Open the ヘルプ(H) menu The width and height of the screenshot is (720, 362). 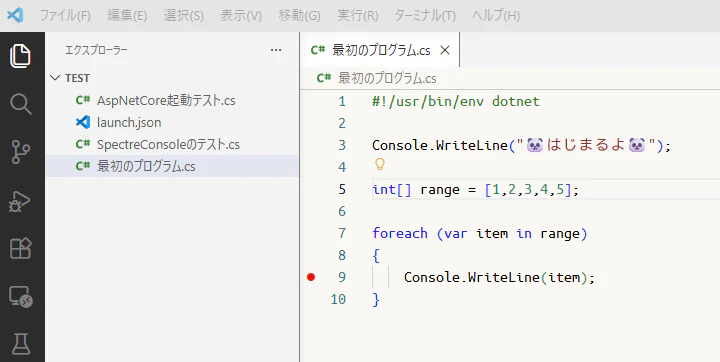pos(496,16)
